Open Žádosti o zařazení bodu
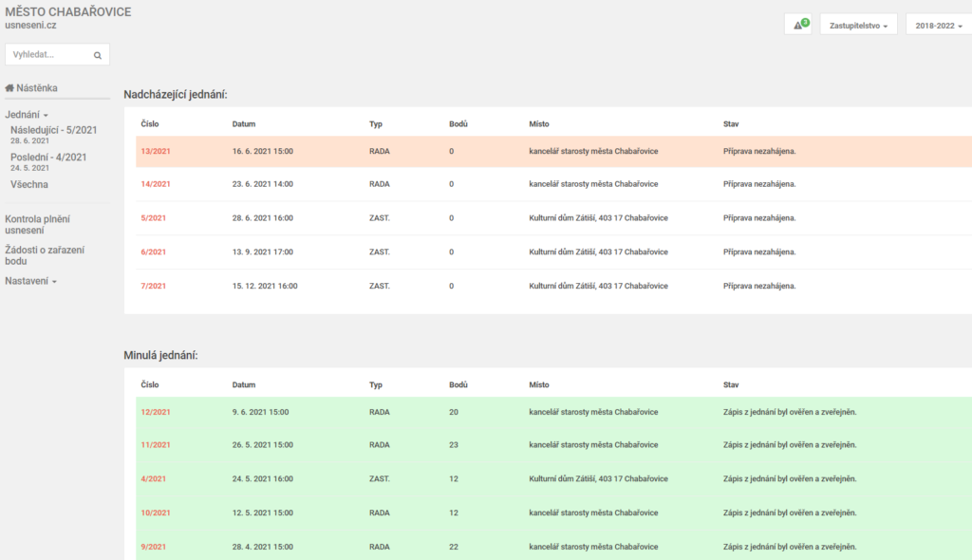 click(x=44, y=254)
